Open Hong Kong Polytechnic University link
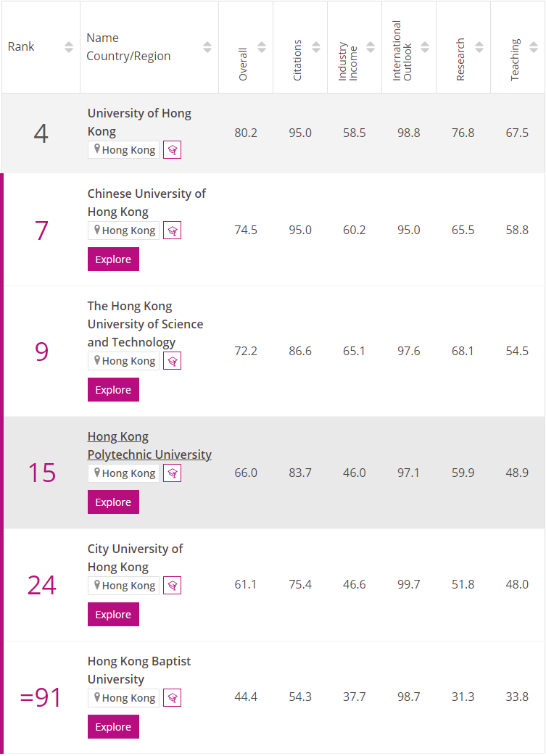546x756 pixels. click(x=149, y=446)
